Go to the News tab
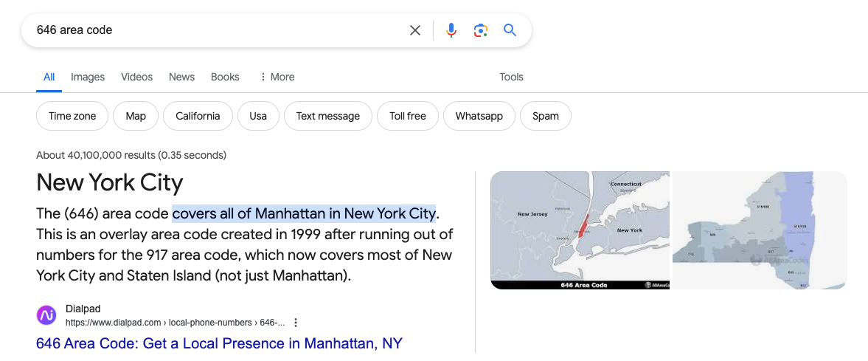868x361 pixels. coord(181,77)
